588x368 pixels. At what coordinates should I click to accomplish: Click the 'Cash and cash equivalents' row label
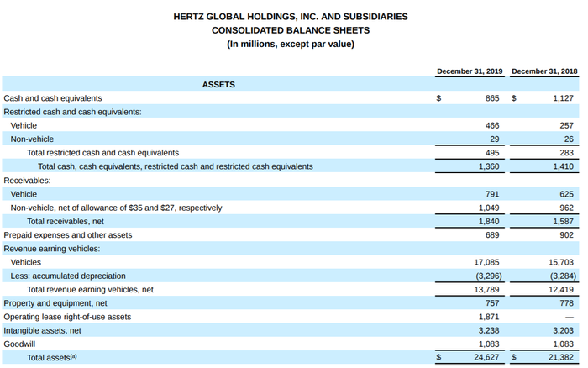[53, 98]
